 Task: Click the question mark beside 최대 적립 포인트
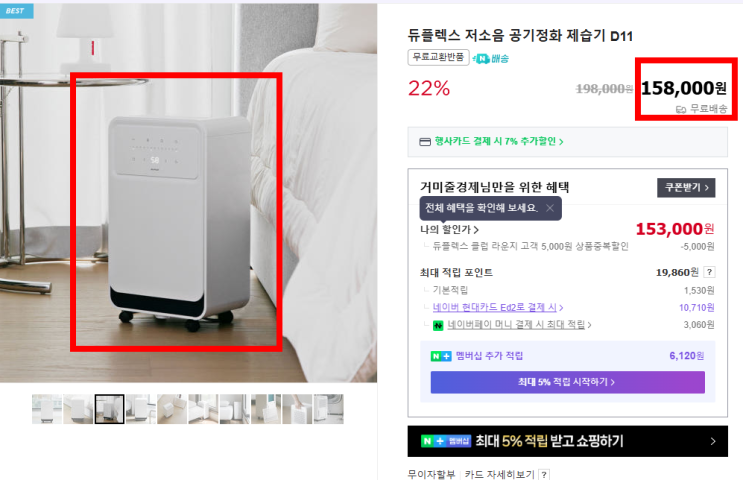(x=709, y=272)
